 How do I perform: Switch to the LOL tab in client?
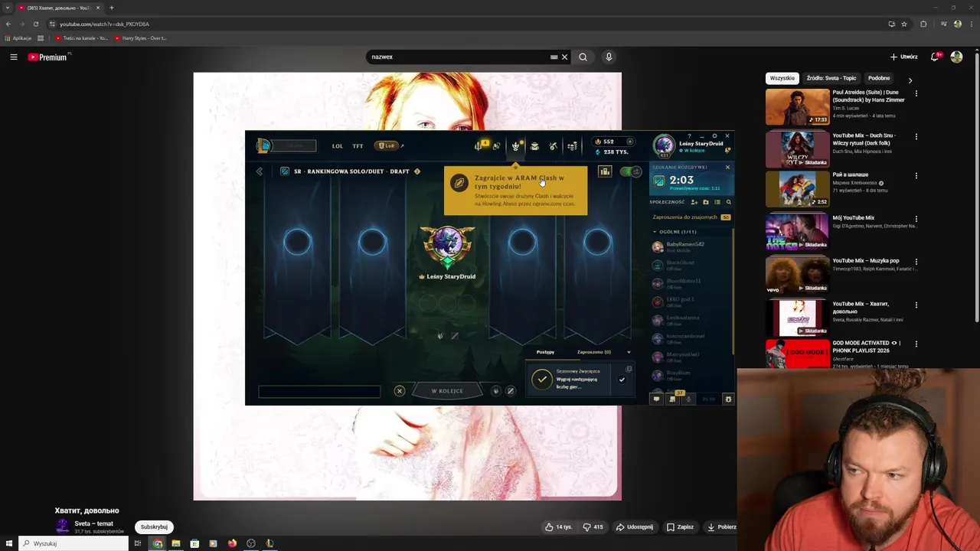338,146
